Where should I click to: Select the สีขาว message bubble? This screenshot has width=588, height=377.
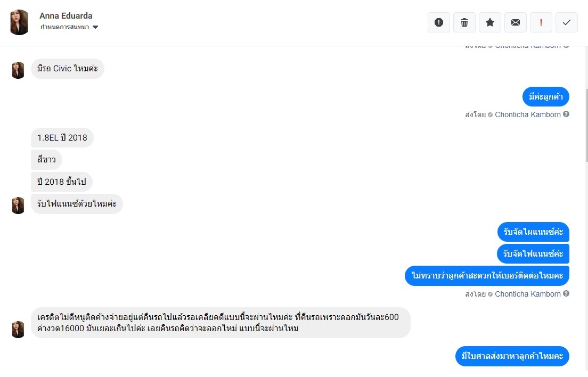[46, 160]
